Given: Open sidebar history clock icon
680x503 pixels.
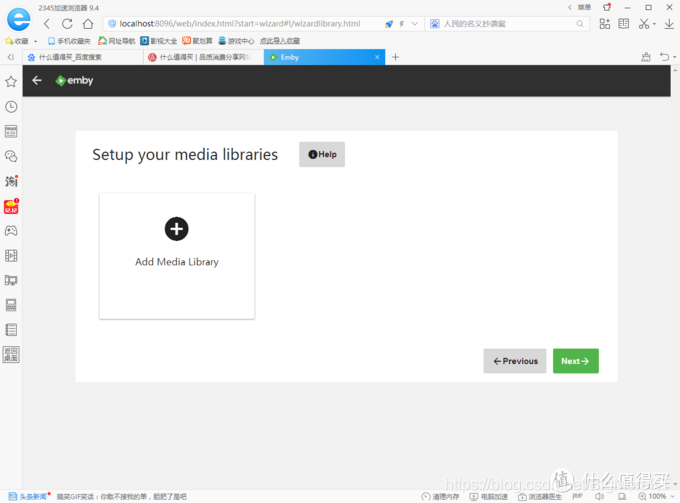Looking at the screenshot, I should (11, 107).
